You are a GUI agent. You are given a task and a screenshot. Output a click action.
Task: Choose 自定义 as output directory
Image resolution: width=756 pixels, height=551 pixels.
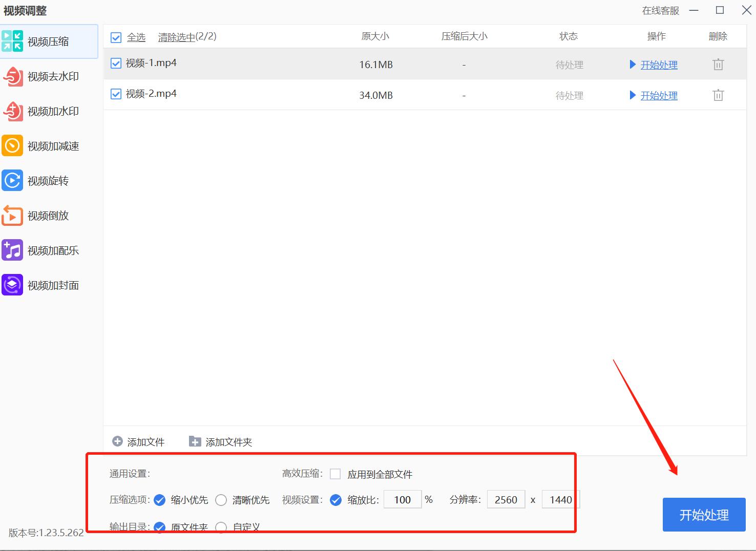point(221,527)
